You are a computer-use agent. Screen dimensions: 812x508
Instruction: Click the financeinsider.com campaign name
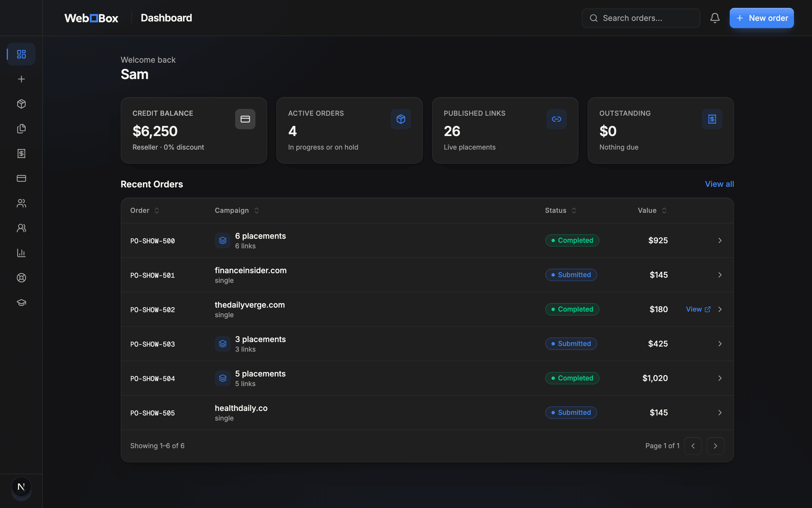click(251, 270)
